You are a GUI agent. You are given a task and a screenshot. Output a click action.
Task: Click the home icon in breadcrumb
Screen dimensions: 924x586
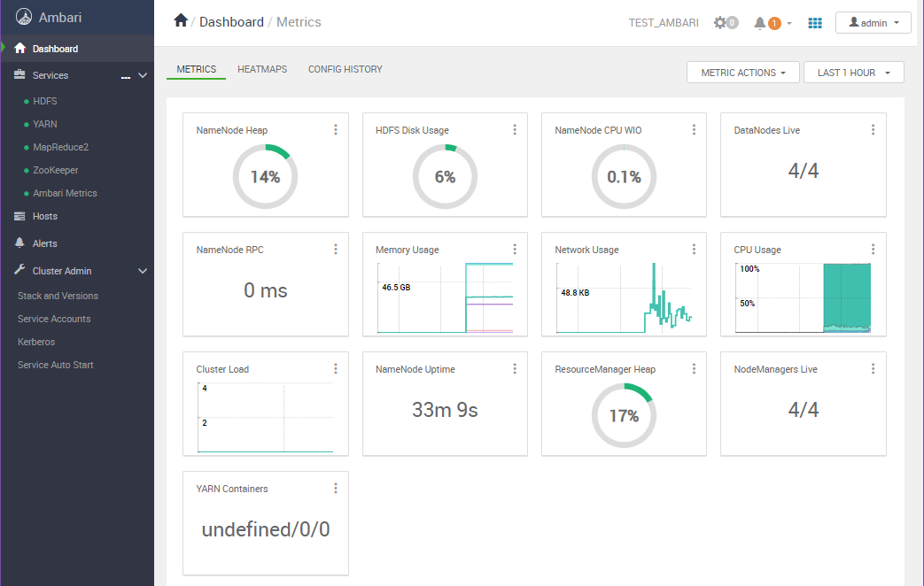pyautogui.click(x=181, y=21)
